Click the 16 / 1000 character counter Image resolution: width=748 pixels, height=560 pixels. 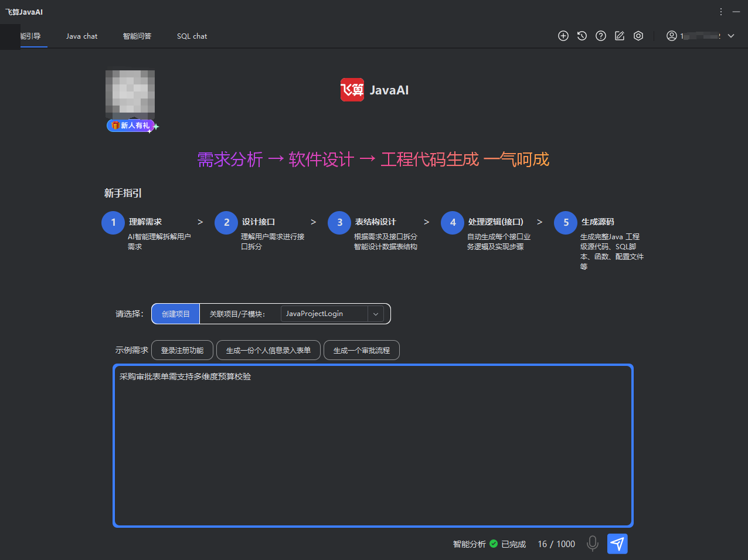pyautogui.click(x=556, y=544)
